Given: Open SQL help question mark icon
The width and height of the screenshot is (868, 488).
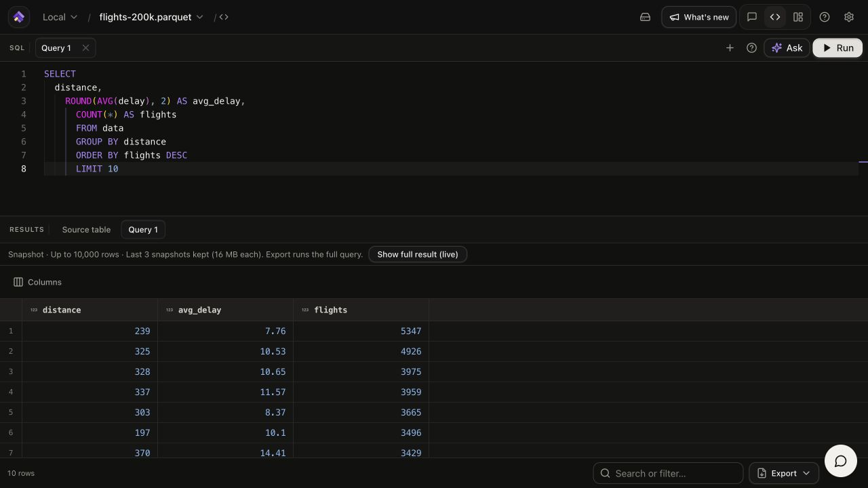Looking at the screenshot, I should pos(751,48).
